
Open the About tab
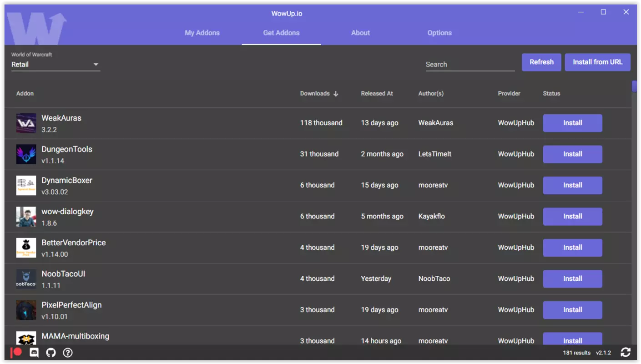coord(360,33)
